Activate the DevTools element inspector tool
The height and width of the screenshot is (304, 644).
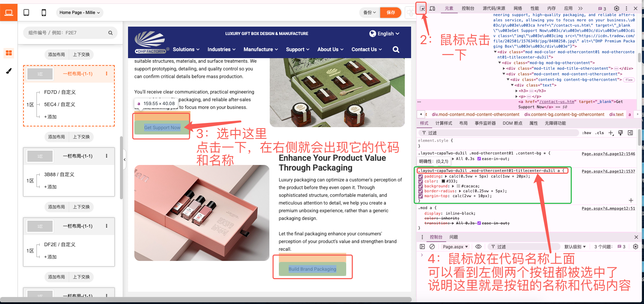click(422, 8)
